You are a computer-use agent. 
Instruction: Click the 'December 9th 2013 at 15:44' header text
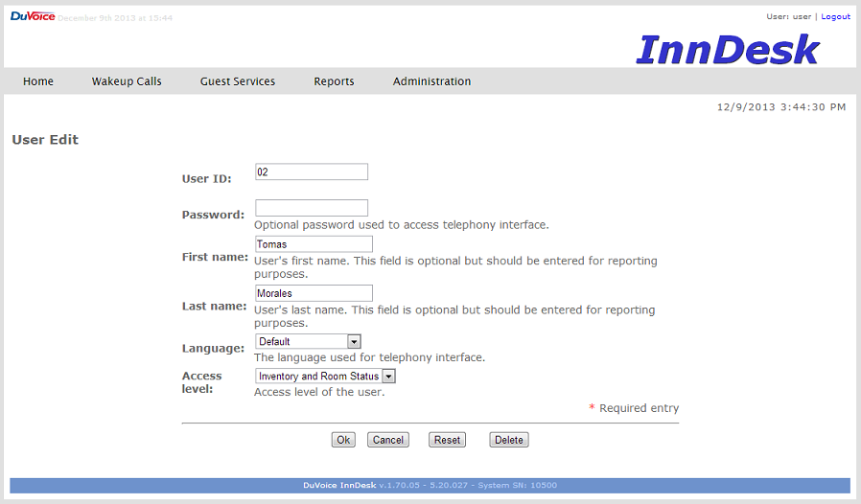point(115,18)
